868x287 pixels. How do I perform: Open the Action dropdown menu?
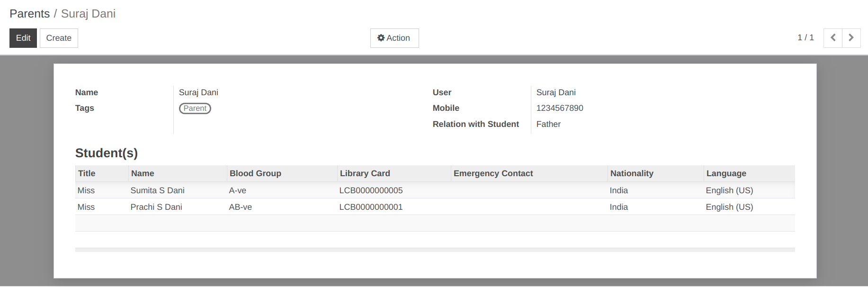pos(394,38)
